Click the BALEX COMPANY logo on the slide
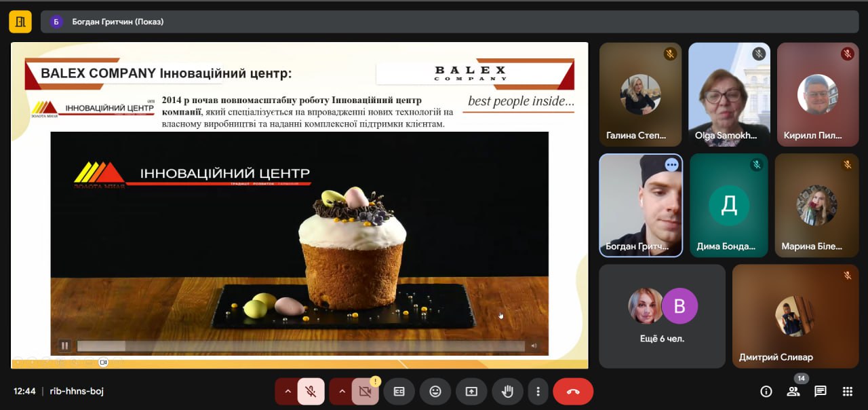868x410 pixels. pyautogui.click(x=471, y=73)
